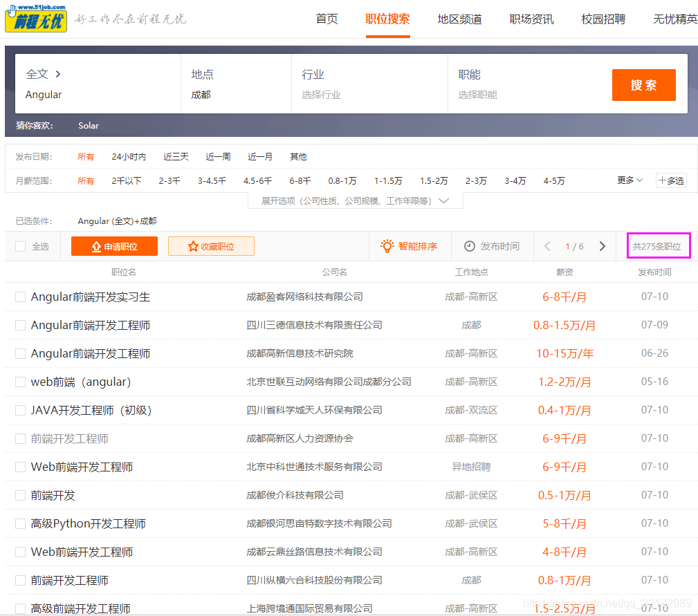The width and height of the screenshot is (698, 616).
Task: Check the 成都俊介科技 row checkbox
Action: (x=21, y=495)
